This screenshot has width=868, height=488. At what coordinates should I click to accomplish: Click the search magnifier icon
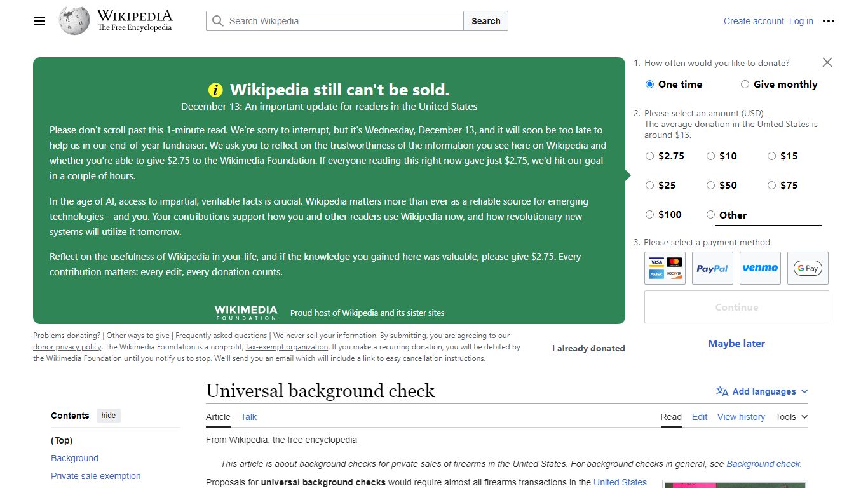coord(218,21)
